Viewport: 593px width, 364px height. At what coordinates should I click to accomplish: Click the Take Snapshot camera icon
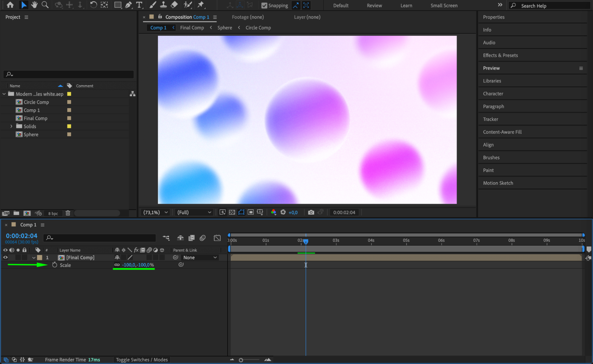[x=311, y=212]
